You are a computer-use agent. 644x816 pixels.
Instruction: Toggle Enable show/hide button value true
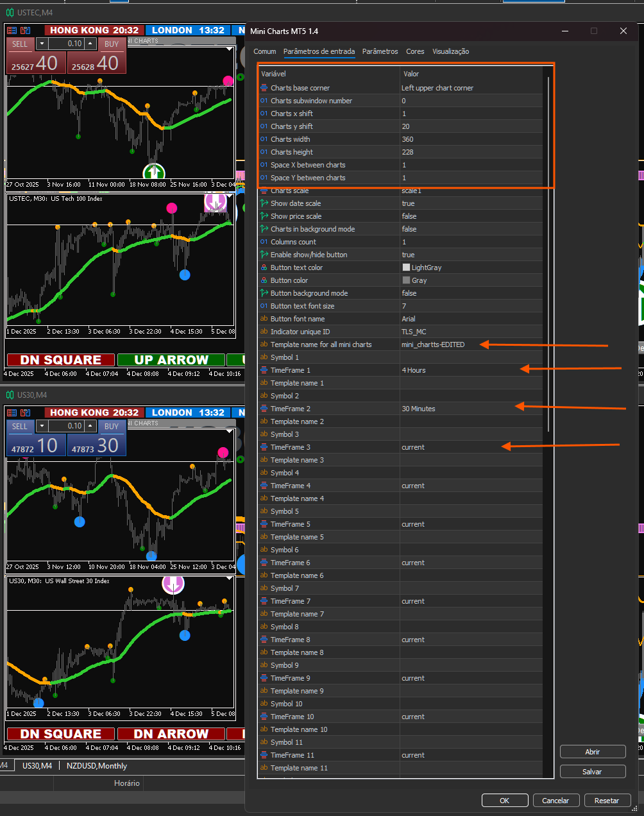pos(471,255)
